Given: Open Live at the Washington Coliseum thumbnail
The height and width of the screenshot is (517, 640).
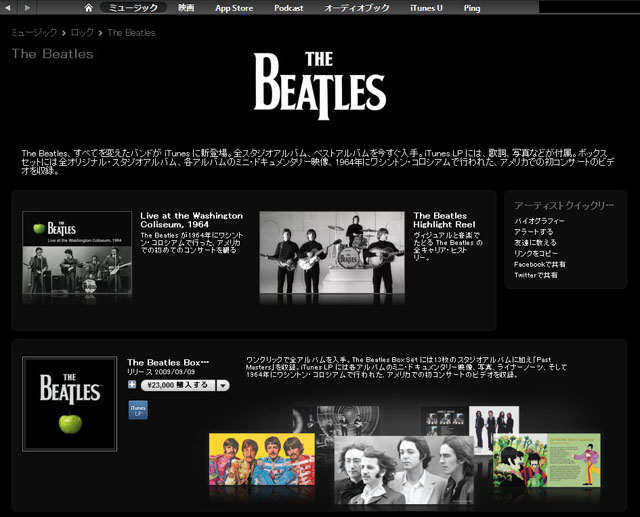Looking at the screenshot, I should click(77, 252).
